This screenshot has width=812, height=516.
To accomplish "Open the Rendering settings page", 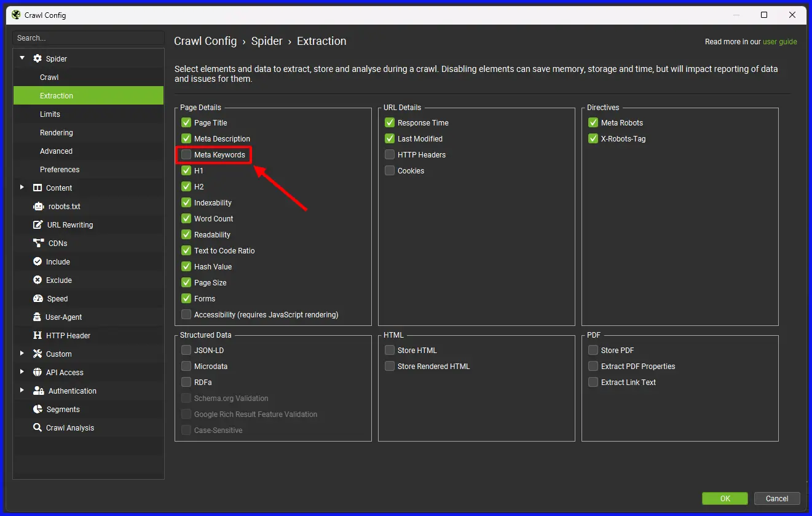I will coord(89,132).
